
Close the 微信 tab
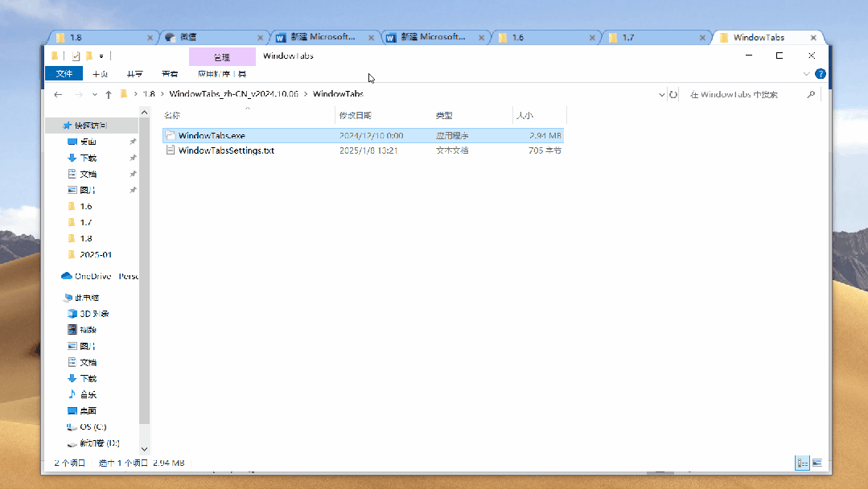[x=260, y=38]
